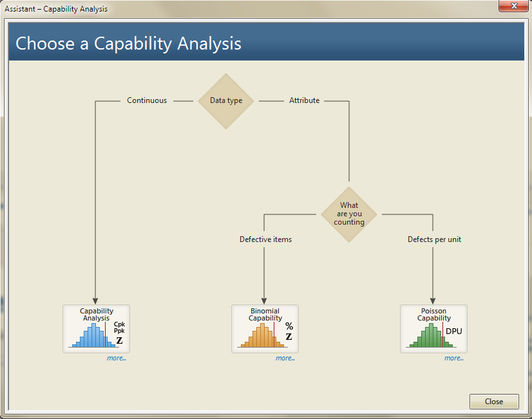Click the Attribute branch label
532x419 pixels.
pyautogui.click(x=304, y=100)
